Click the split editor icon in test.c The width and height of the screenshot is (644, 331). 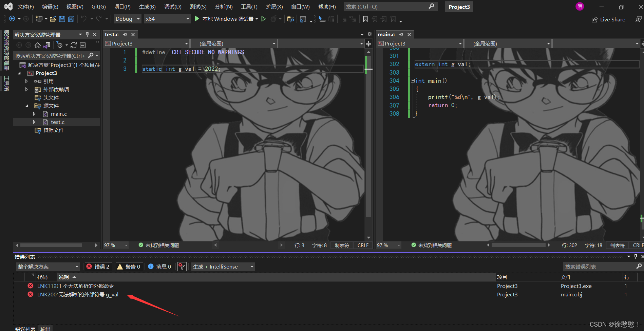[x=368, y=43]
